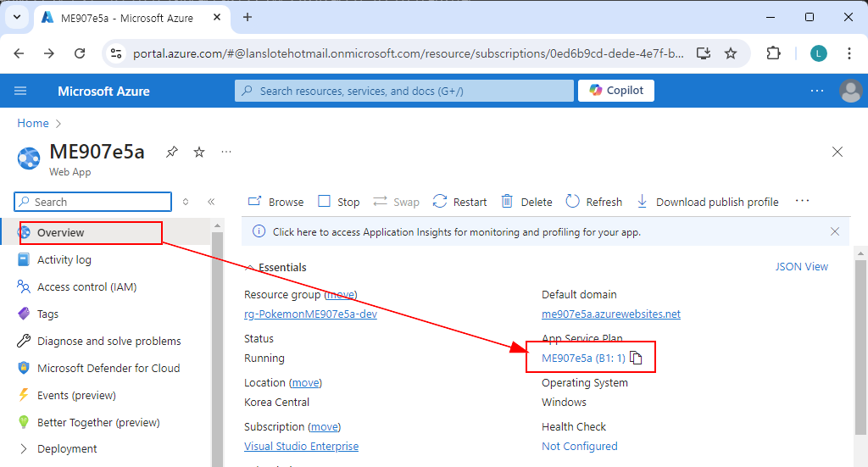Open Copilot in the Azure header

click(616, 91)
